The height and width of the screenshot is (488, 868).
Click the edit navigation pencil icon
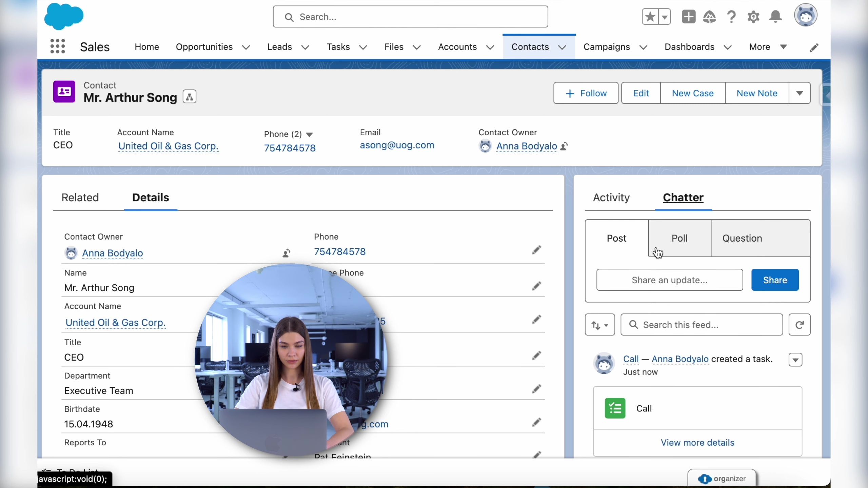814,47
